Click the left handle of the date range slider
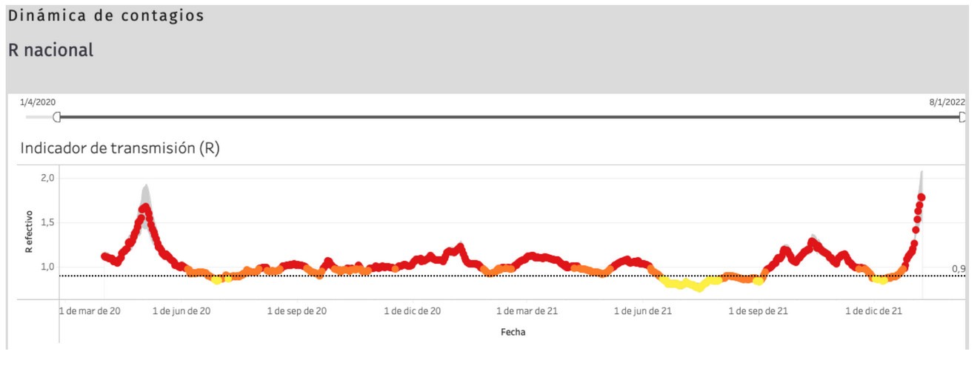Screen dimensions: 980x366 (x=57, y=117)
